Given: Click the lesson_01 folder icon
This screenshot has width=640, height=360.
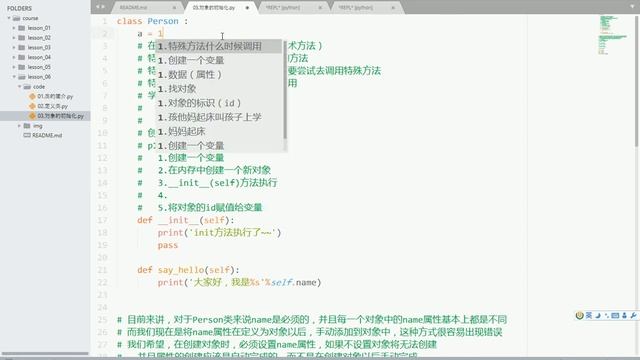Looking at the screenshot, I should coord(22,28).
